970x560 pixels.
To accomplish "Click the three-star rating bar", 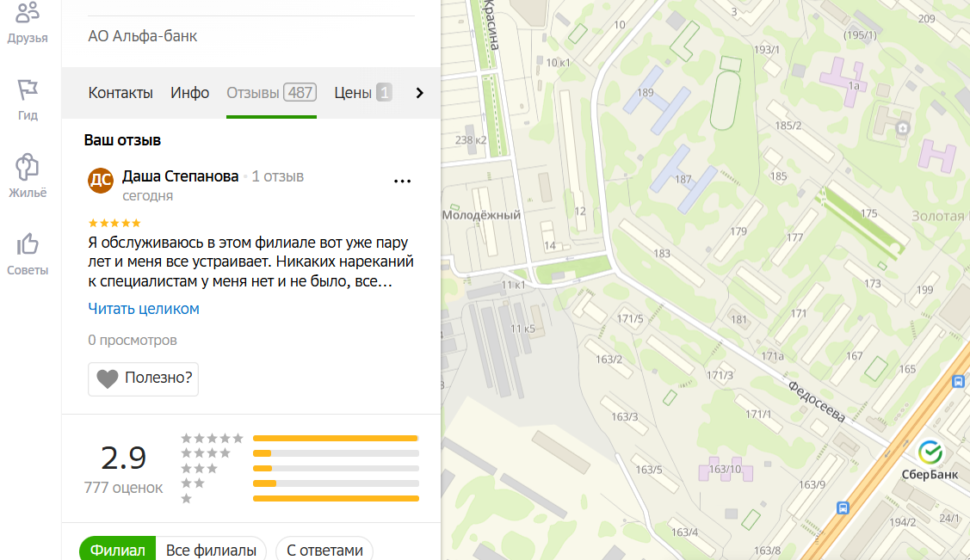I will 336,468.
